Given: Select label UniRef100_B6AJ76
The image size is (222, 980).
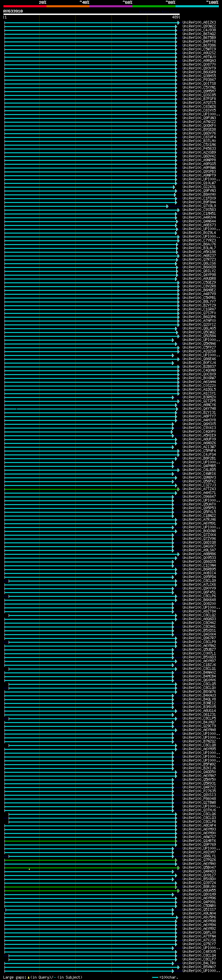Looking at the screenshot, I should (199, 244).
